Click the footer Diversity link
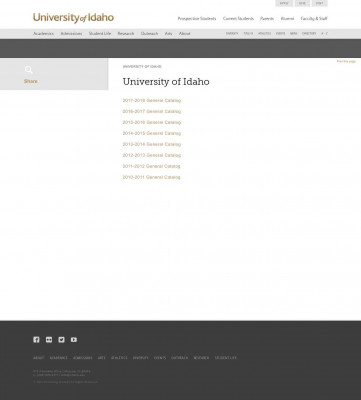The image size is (361, 400). [x=141, y=358]
